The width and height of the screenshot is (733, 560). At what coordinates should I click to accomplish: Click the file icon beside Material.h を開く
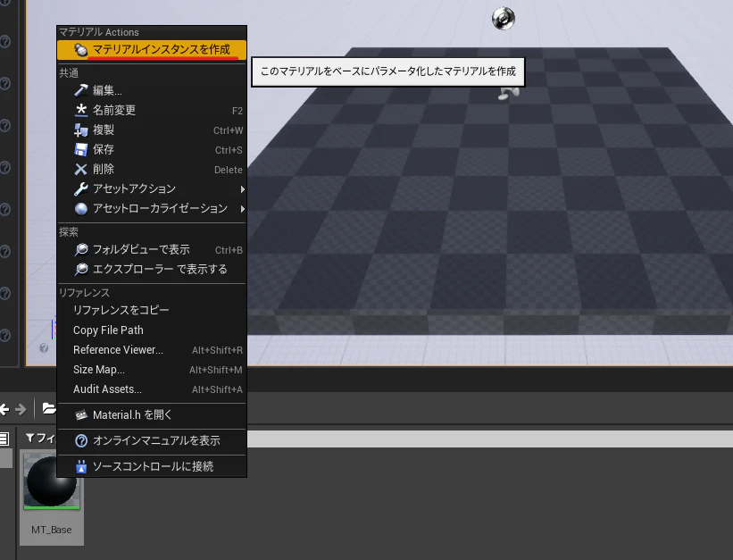pyautogui.click(x=82, y=415)
